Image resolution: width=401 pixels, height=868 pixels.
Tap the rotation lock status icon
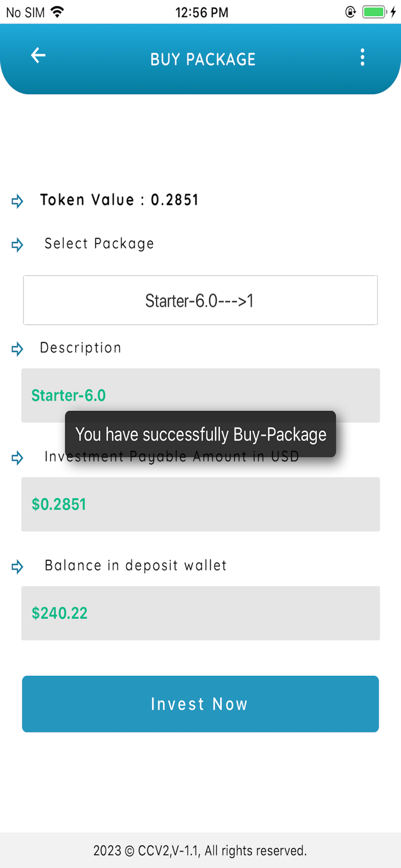(x=350, y=12)
